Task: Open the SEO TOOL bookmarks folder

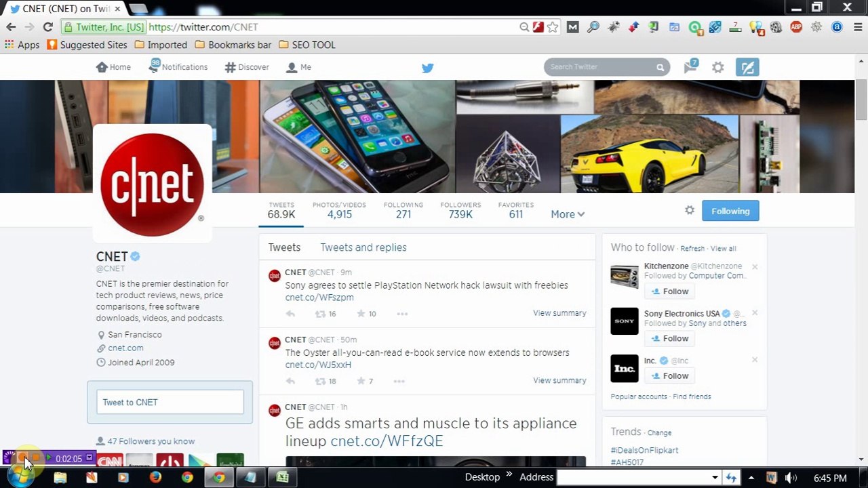Action: pos(307,45)
